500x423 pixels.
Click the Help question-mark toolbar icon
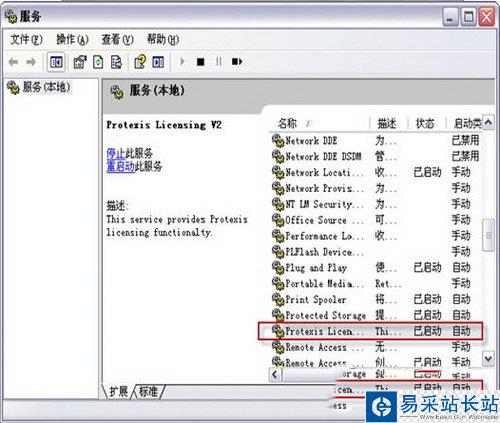(140, 62)
